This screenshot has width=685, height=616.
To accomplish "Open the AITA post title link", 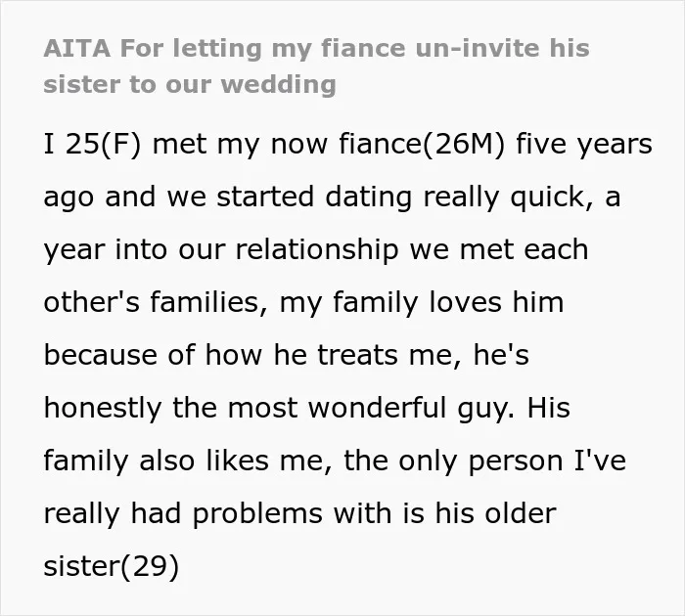I will [316, 66].
